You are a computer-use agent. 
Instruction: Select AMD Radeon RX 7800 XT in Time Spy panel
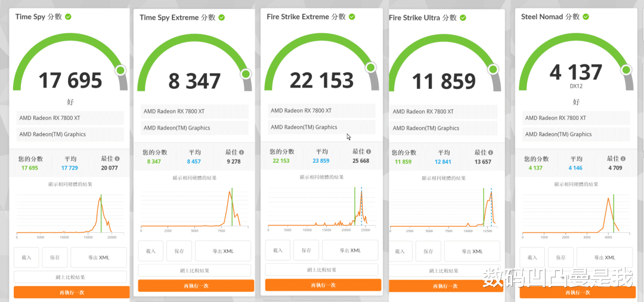click(x=70, y=118)
